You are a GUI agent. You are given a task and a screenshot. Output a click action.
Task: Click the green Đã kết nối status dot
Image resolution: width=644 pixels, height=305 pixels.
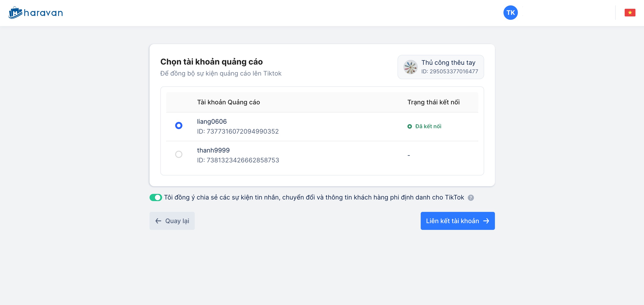coord(409,126)
